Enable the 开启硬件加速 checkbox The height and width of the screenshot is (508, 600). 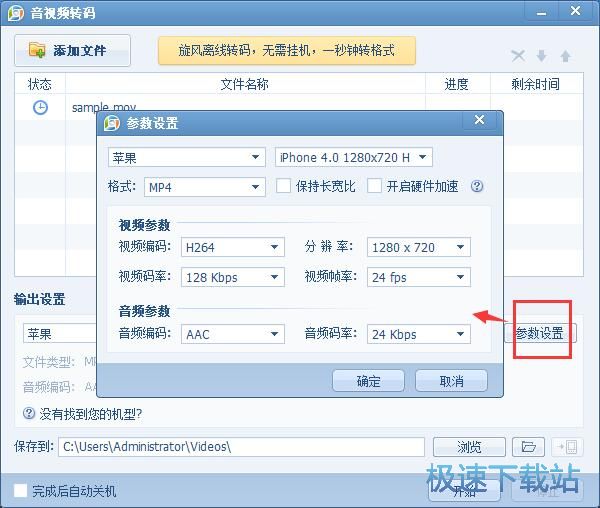pos(374,186)
